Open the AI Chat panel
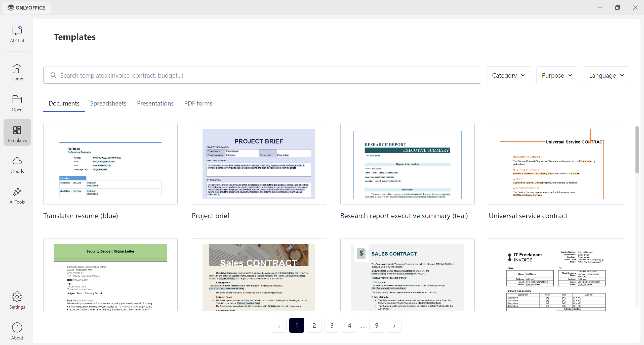 (x=17, y=34)
